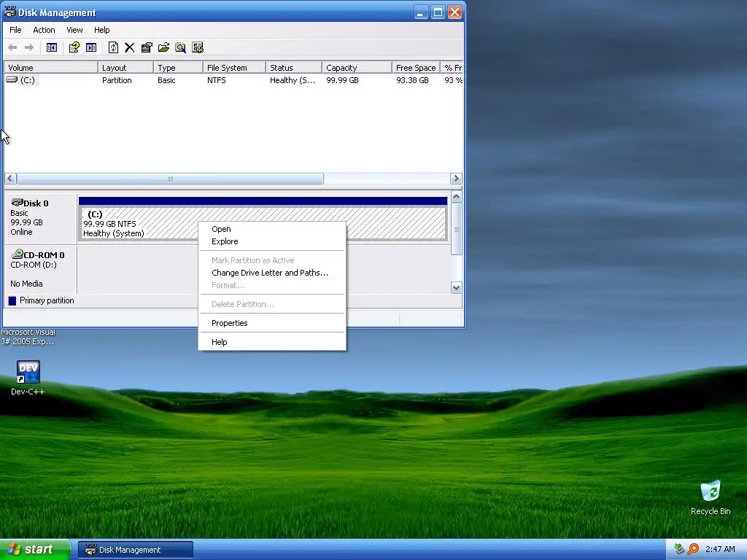Screen dimensions: 747x560
Task: Click the disk pane scroll up arrow
Action: (457, 197)
